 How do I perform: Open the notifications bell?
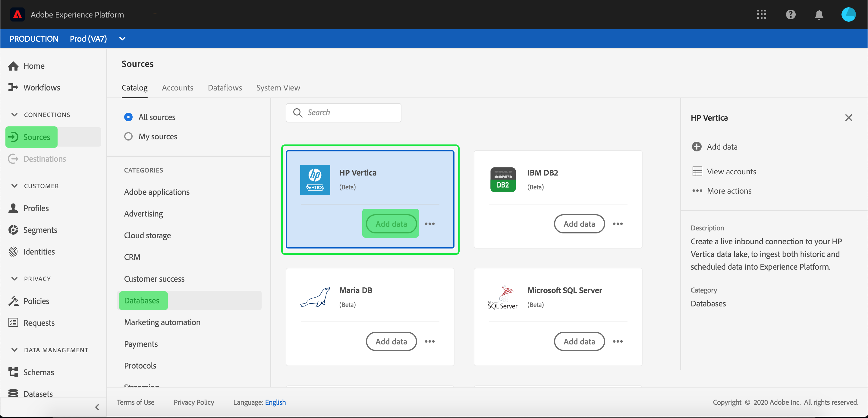(819, 14)
